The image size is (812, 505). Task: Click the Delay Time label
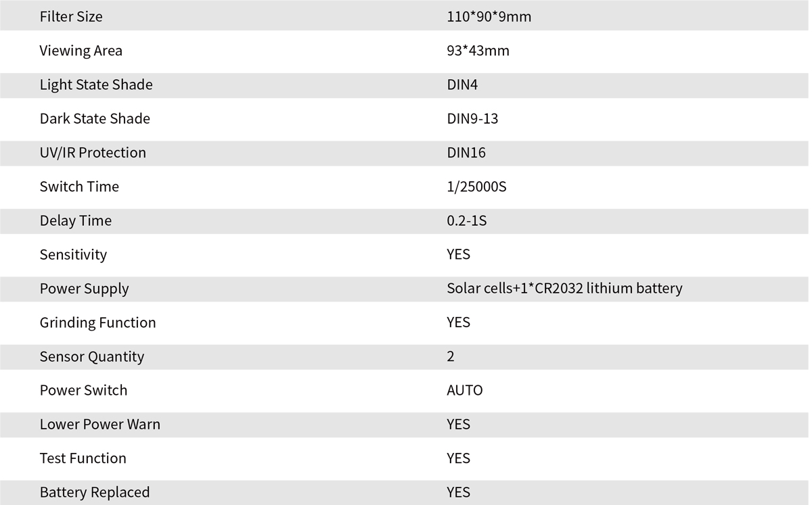76,220
